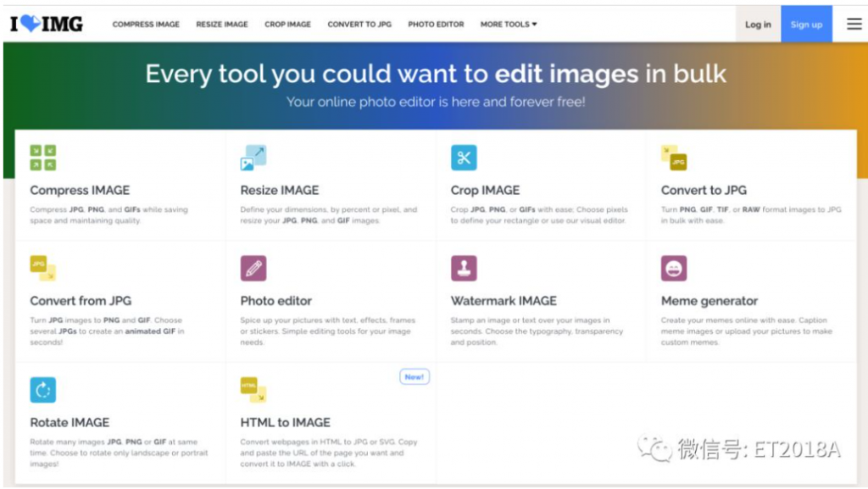Click the Log in button
This screenshot has height=489, width=868.
tap(758, 25)
